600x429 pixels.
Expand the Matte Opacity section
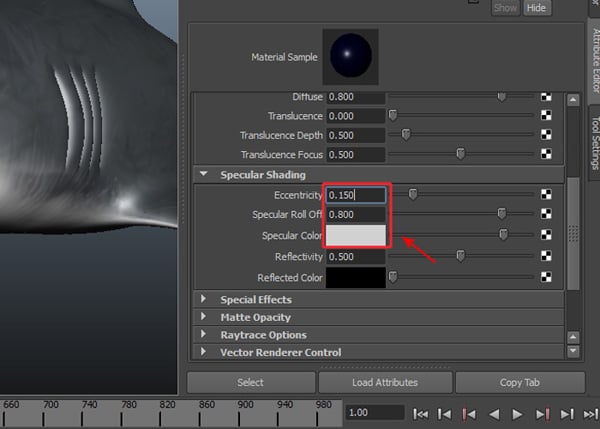(204, 317)
